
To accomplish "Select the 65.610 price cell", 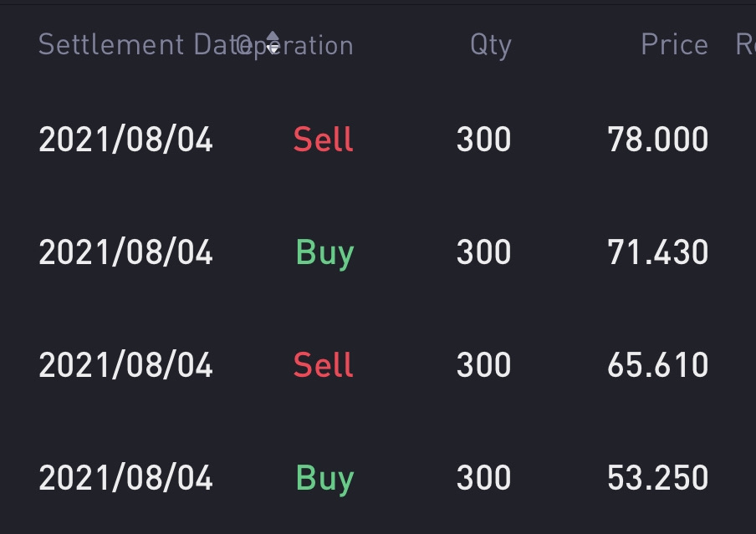I will pyautogui.click(x=657, y=365).
